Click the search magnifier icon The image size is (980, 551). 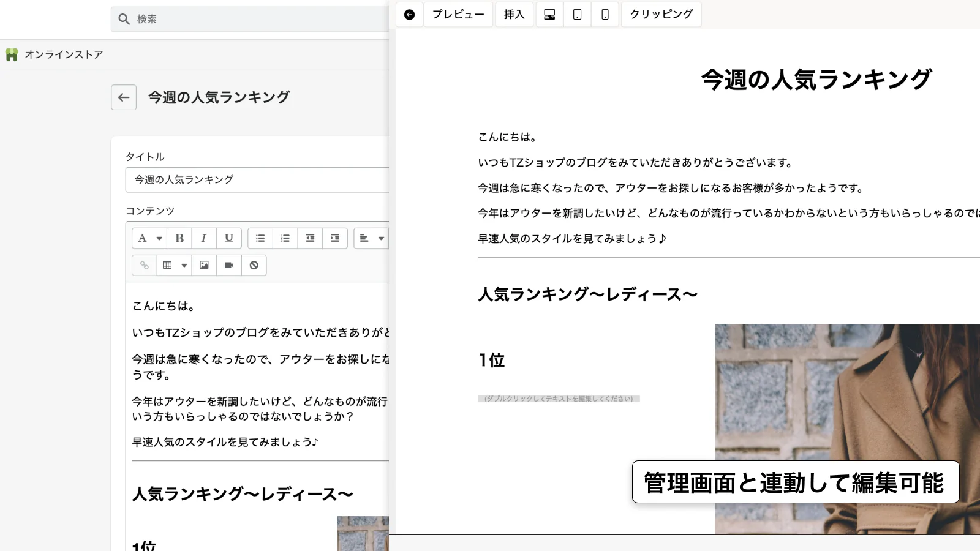pyautogui.click(x=124, y=19)
